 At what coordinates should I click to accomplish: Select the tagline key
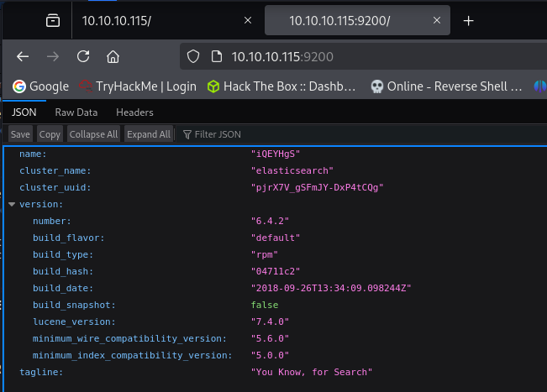click(x=41, y=372)
